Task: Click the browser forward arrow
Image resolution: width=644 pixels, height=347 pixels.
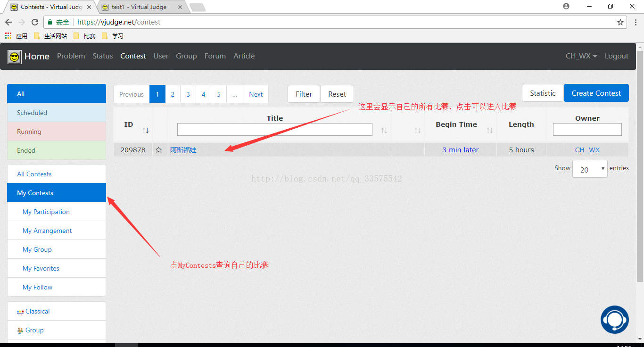Action: [22, 22]
